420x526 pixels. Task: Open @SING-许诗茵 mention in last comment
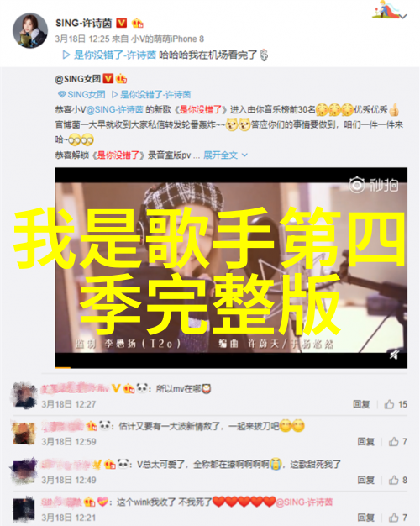click(x=304, y=502)
